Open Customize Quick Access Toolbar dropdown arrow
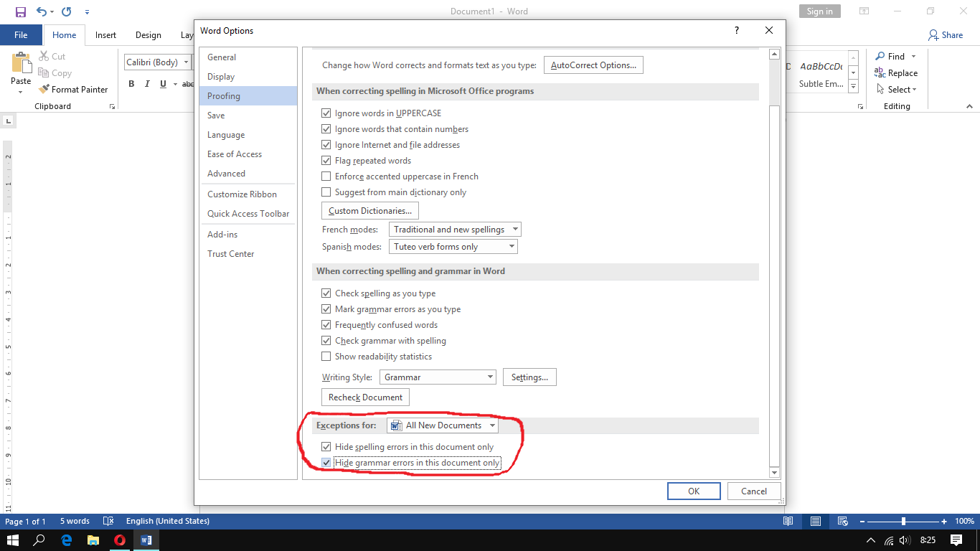The width and height of the screenshot is (980, 551). (x=87, y=12)
